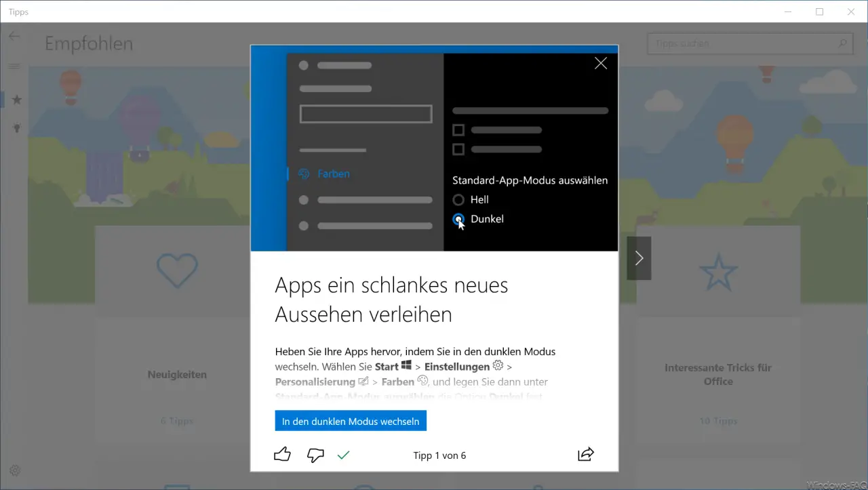Maximize the Tipps window
The height and width of the screenshot is (490, 868).
tap(820, 12)
